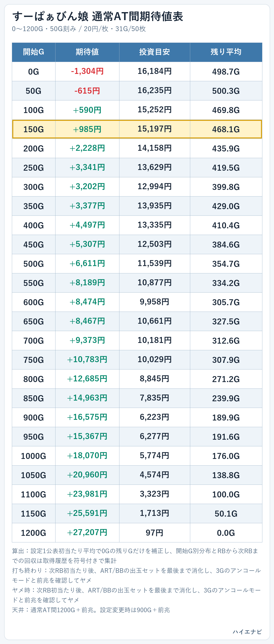Click the すーぱぁびん娘 table title
The image size is (274, 644).
click(x=98, y=16)
